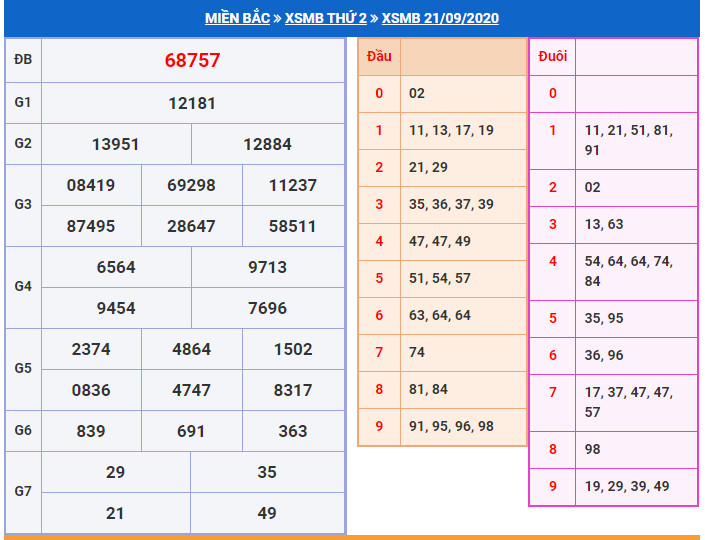
Task: Click the G7 row label
Action: [23, 491]
